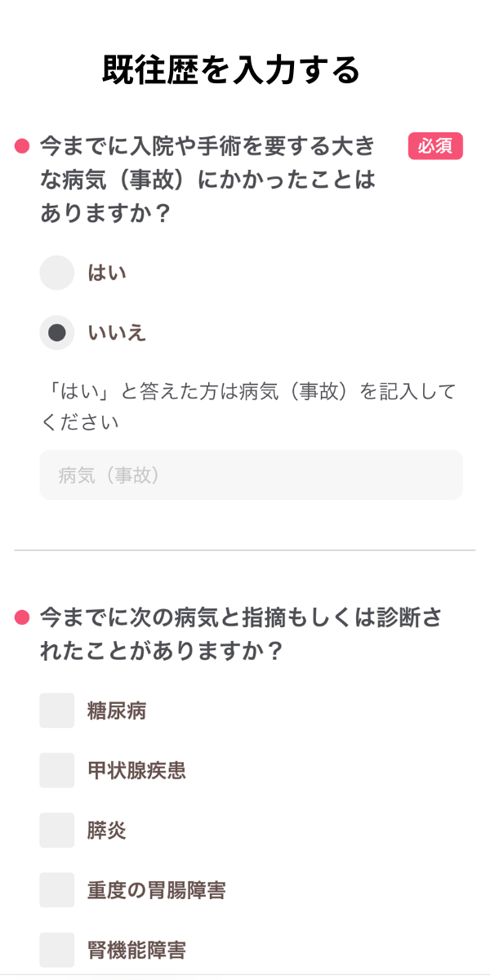Select the はい radio button

(57, 273)
